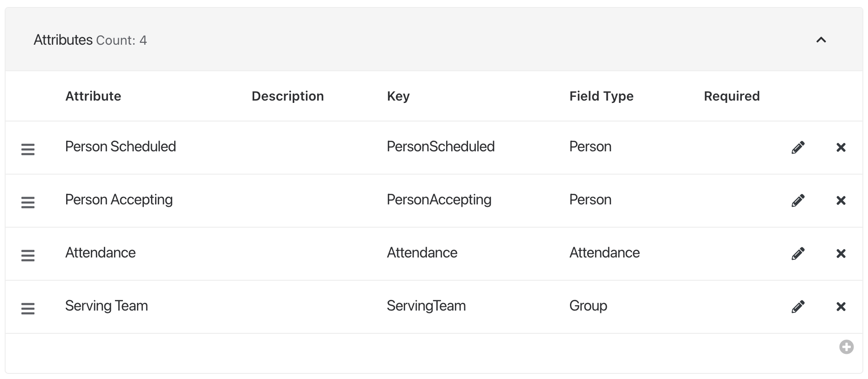Delete the Person Scheduled attribute
The width and height of the screenshot is (868, 379).
click(x=841, y=148)
